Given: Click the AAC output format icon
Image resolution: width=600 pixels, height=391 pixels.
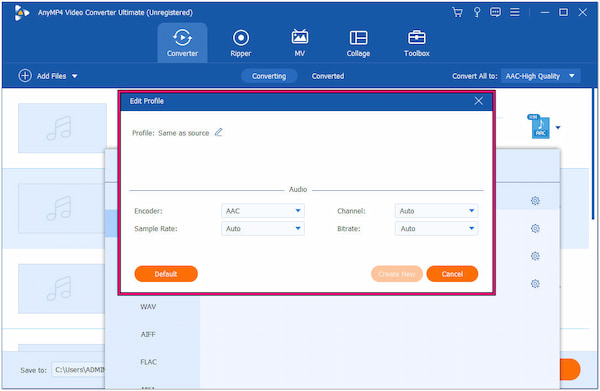Looking at the screenshot, I should coord(539,126).
